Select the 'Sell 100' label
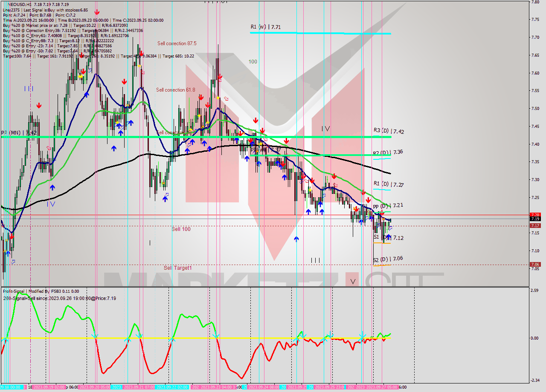This screenshot has height=392, width=546. pyautogui.click(x=181, y=229)
